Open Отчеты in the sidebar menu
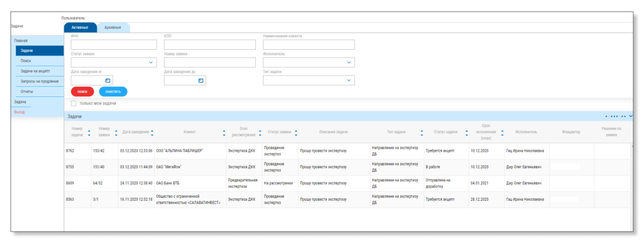The image size is (644, 243). (40, 91)
